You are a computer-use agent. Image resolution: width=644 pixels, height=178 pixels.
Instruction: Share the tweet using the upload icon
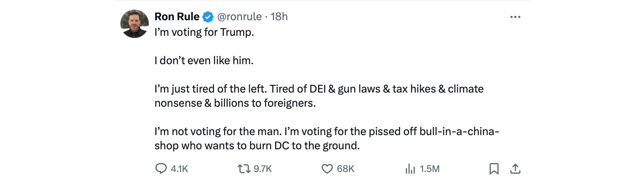tap(515, 168)
